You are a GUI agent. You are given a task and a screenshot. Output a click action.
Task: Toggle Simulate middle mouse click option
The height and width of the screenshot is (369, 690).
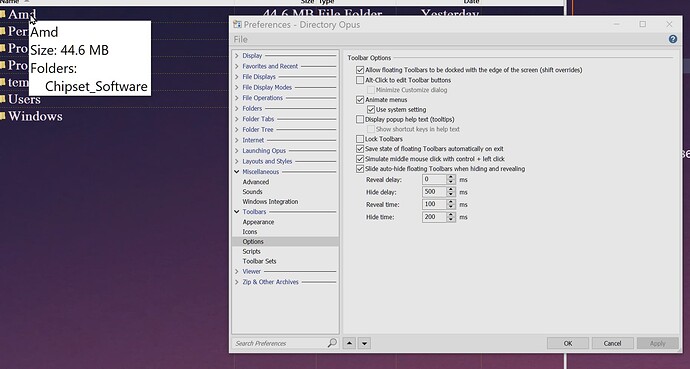point(360,159)
